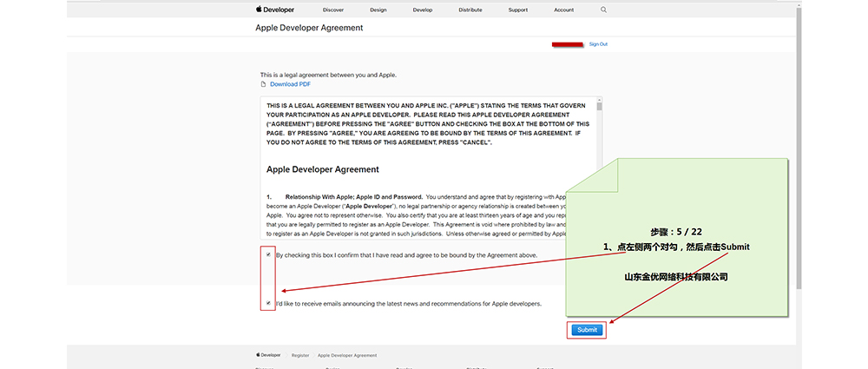The image size is (868, 369).
Task: Click Register in the footer breadcrumb
Action: coord(300,355)
